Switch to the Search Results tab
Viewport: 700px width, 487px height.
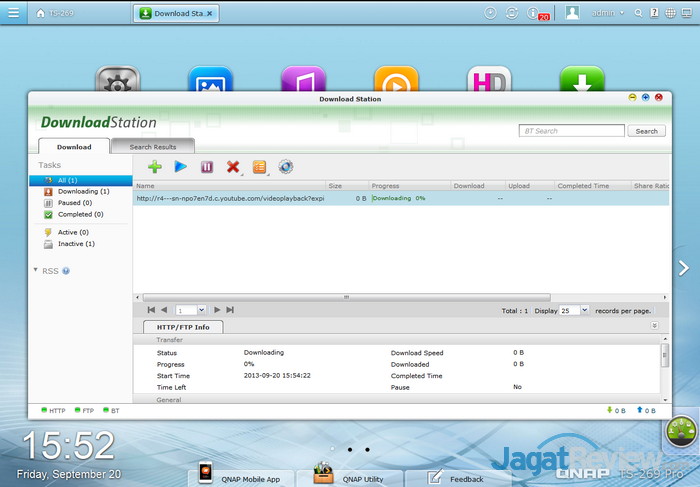(152, 147)
